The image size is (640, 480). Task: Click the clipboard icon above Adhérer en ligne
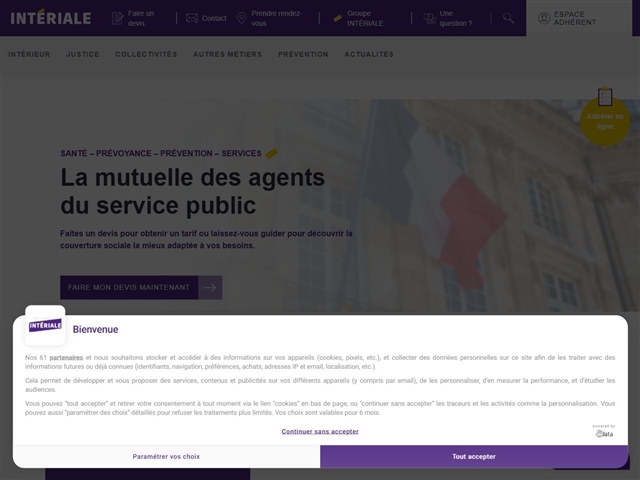click(x=605, y=97)
